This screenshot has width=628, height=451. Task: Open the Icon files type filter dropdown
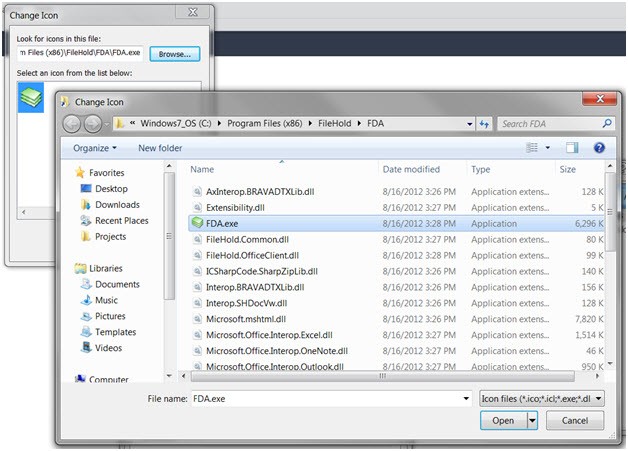pyautogui.click(x=542, y=399)
